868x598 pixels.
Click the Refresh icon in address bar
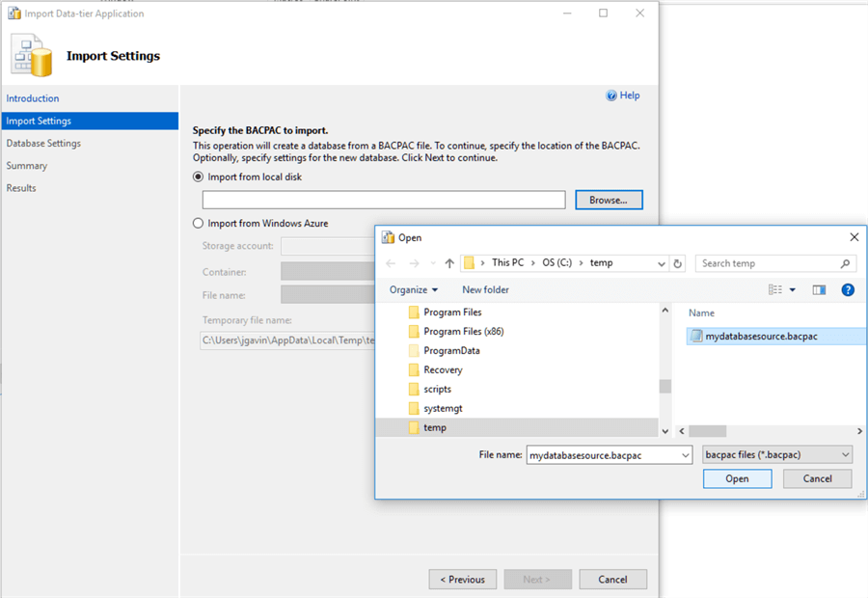click(678, 263)
